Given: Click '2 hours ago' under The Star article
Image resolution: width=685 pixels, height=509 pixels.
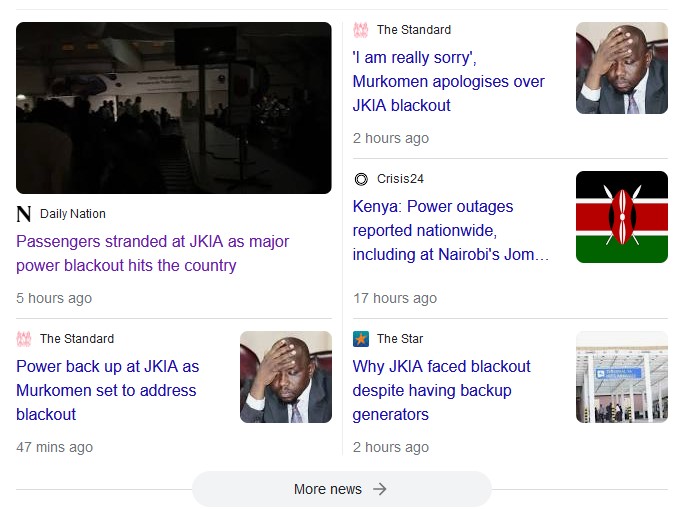Looking at the screenshot, I should (x=391, y=447).
